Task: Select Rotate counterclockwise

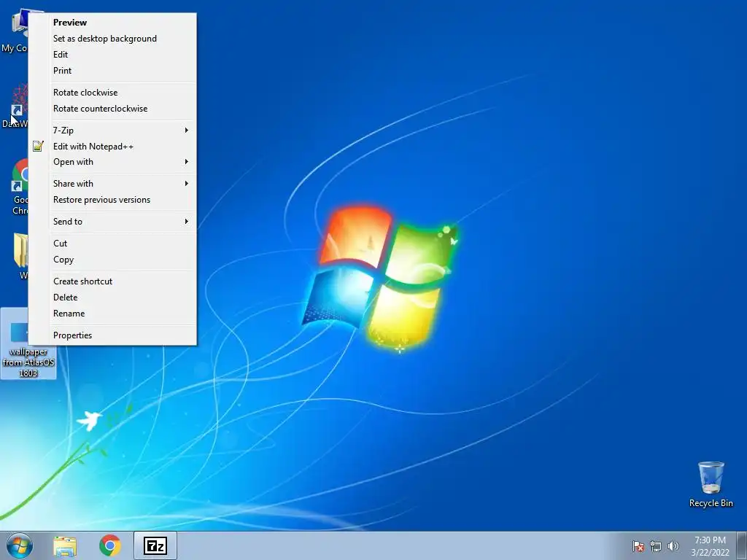Action: 112,109
